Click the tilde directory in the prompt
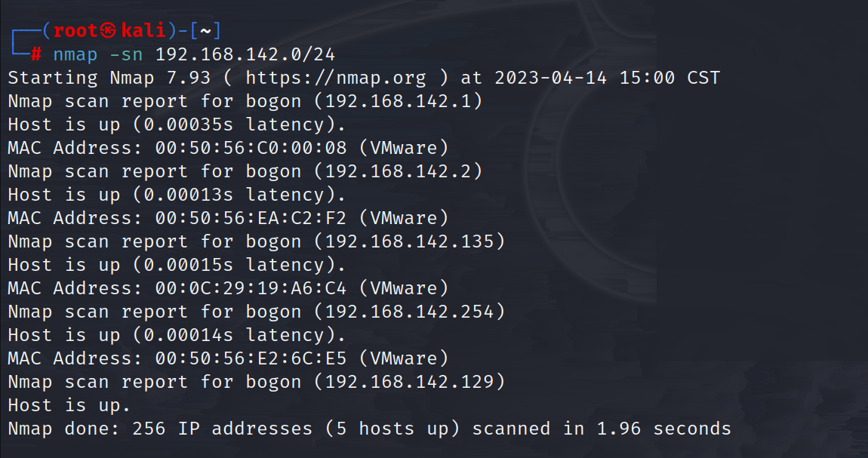The image size is (868, 458). click(x=206, y=31)
